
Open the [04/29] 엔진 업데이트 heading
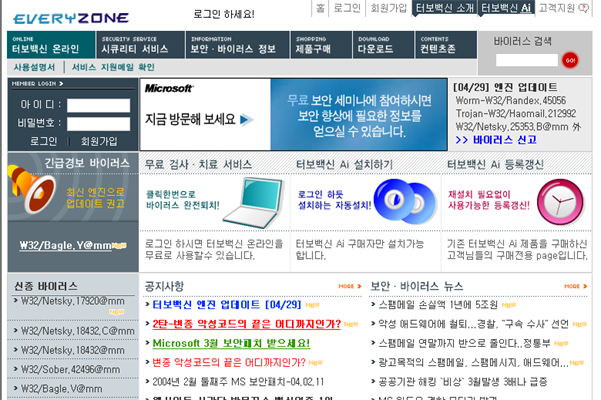(505, 87)
